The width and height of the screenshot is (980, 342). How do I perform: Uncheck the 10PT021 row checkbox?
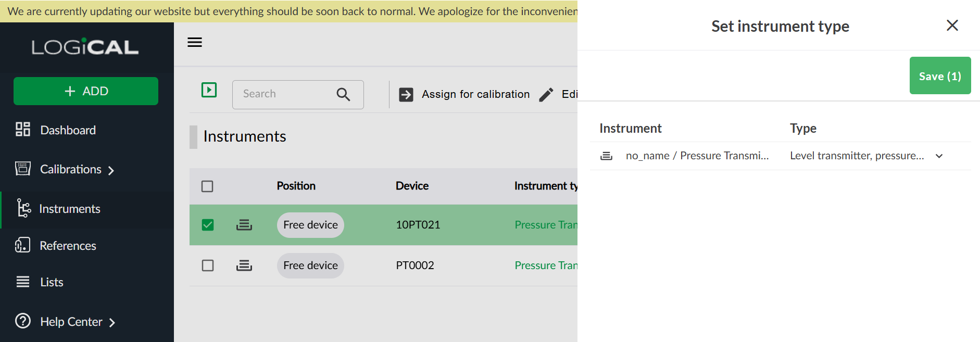click(x=207, y=225)
